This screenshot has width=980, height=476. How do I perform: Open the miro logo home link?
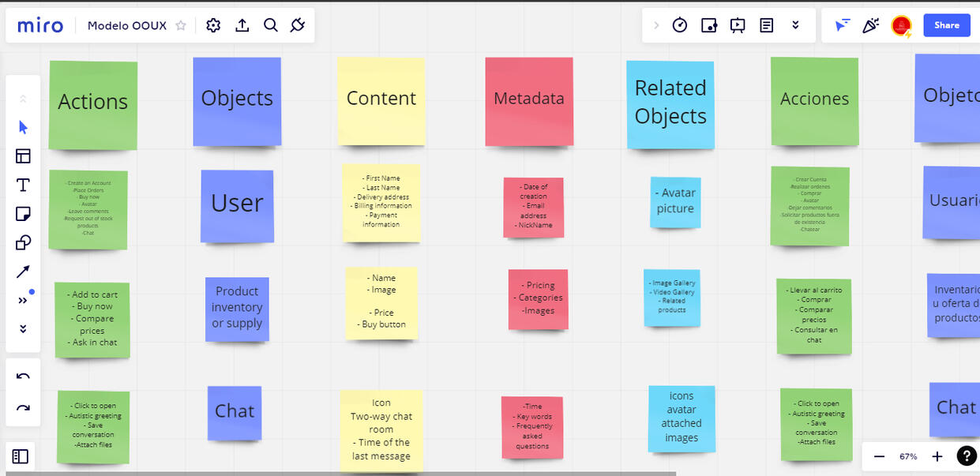(39, 24)
